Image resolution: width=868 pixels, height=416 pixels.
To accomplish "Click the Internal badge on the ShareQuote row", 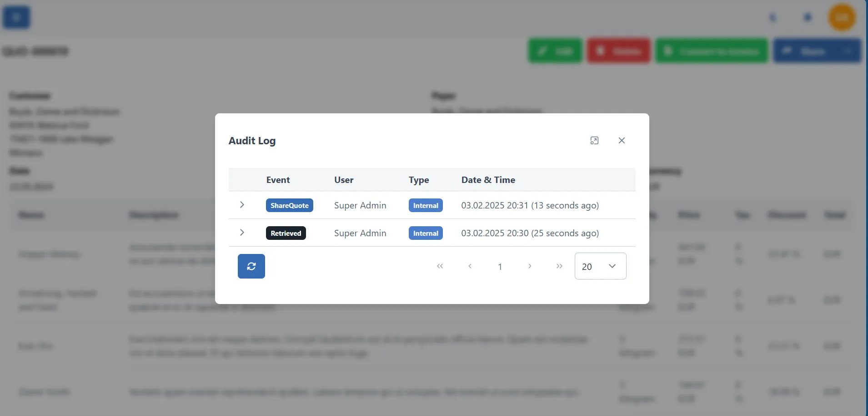I will coord(425,205).
